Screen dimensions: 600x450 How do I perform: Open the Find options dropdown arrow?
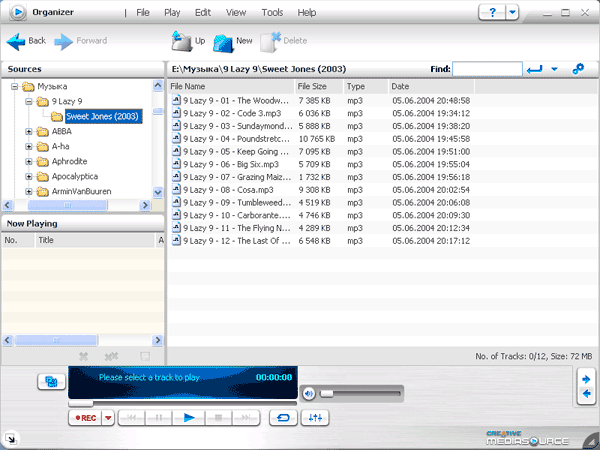click(x=554, y=69)
